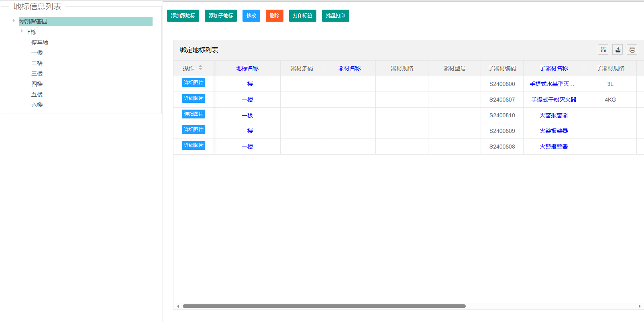The image size is (644, 322).
Task: Expand the 绿凯智荟园 tree arrow
Action: (14, 20)
